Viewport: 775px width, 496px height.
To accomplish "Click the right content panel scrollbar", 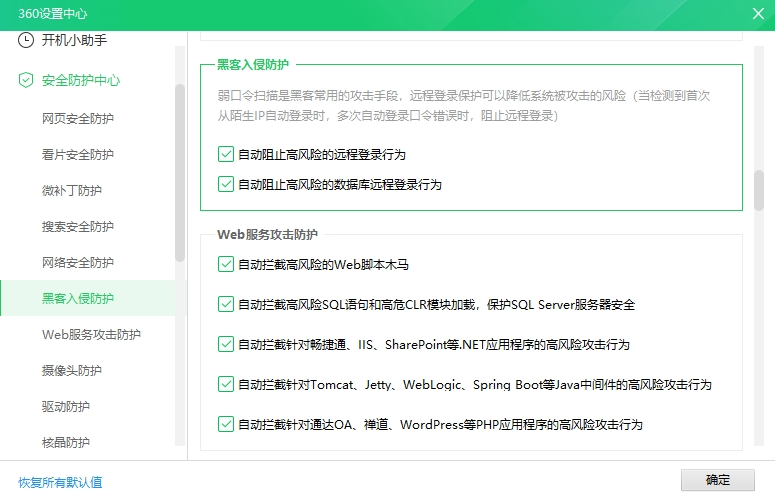I will [759, 190].
